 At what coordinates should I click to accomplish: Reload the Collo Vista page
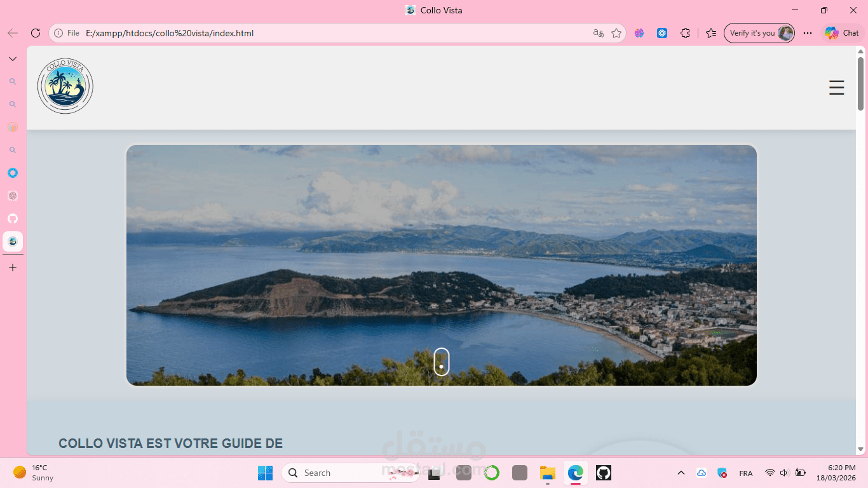point(36,32)
